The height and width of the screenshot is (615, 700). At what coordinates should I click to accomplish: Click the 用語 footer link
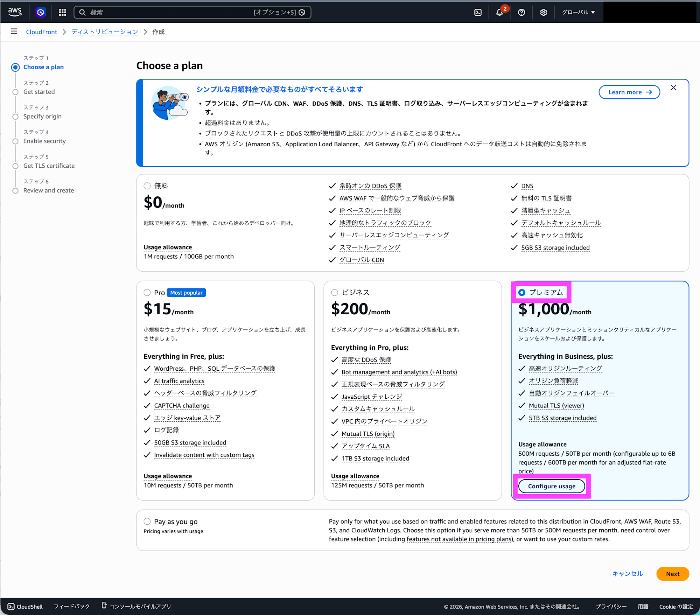[x=643, y=607]
